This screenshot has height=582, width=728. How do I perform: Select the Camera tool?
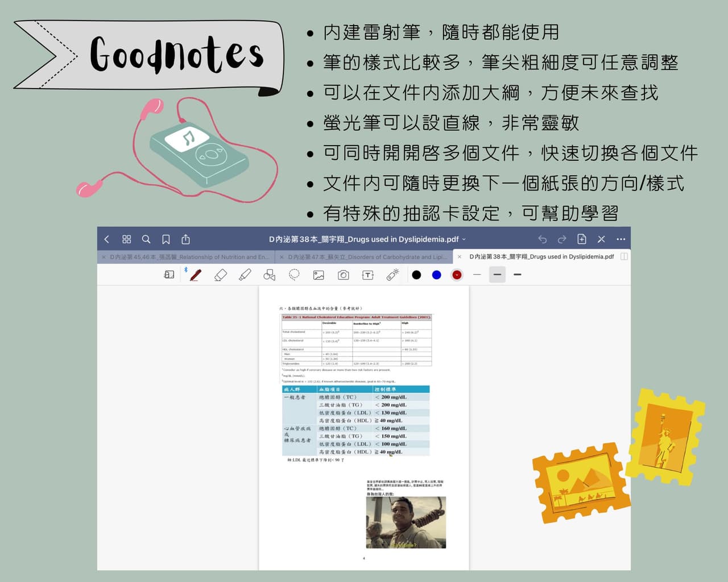344,275
